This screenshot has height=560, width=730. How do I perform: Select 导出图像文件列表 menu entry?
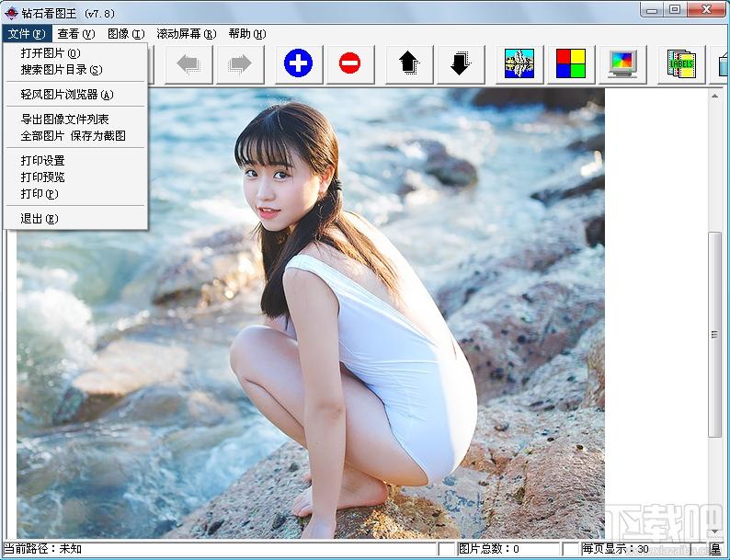[x=75, y=120]
